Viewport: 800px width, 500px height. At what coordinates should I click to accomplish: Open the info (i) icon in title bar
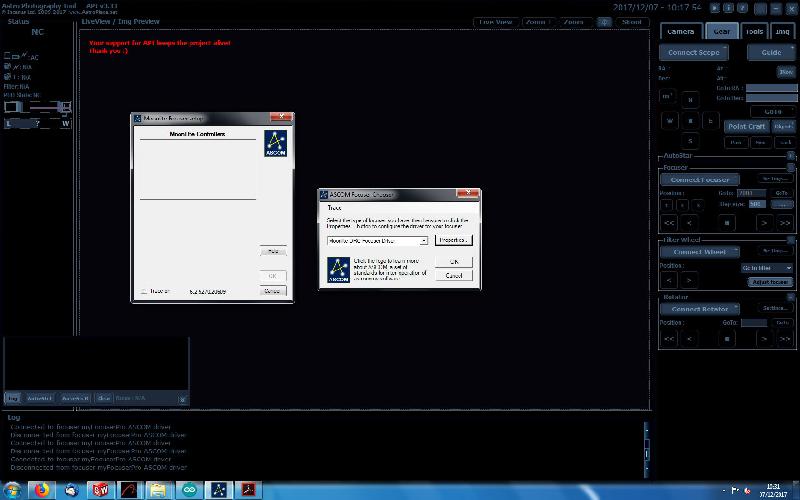pyautogui.click(x=729, y=8)
